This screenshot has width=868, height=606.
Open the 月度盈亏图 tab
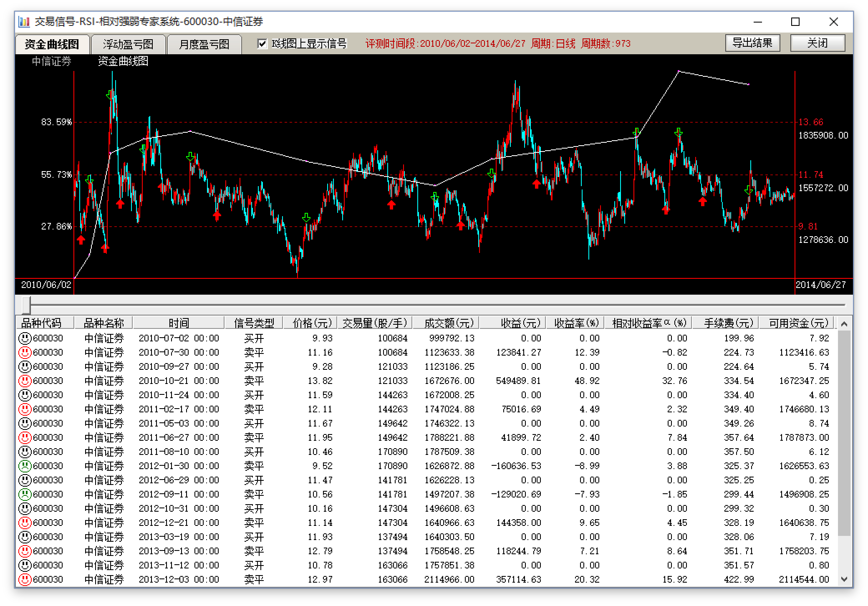[204, 44]
